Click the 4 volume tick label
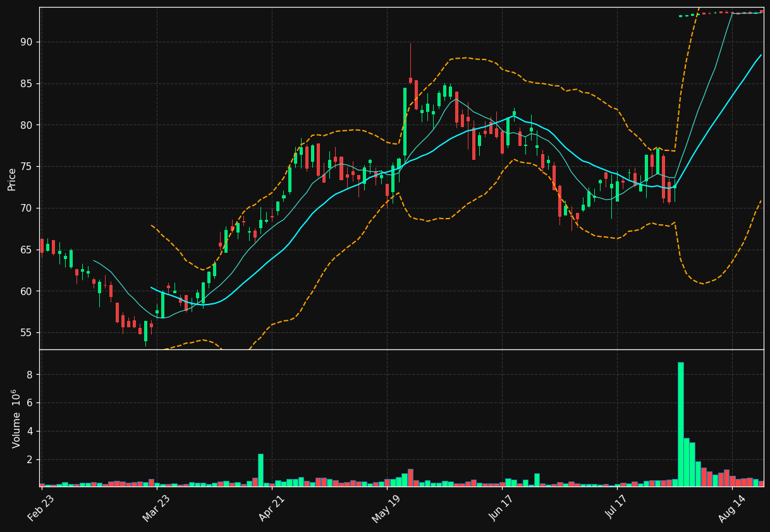The width and height of the screenshot is (770, 532). pos(29,432)
